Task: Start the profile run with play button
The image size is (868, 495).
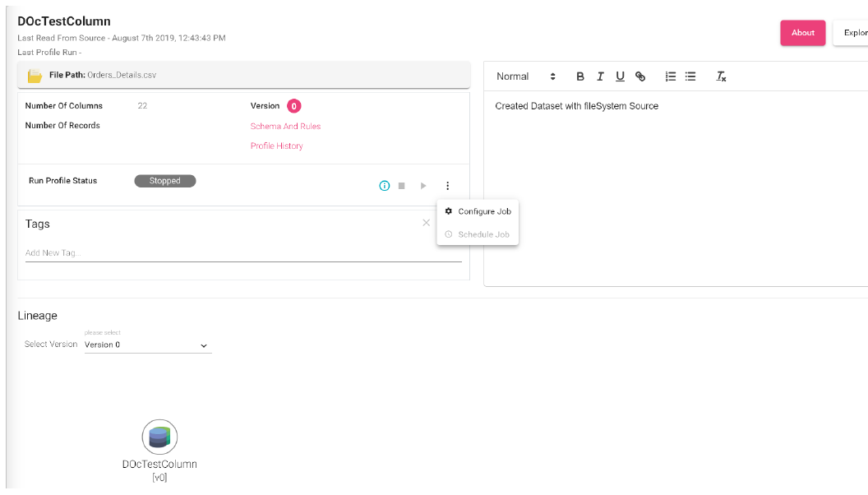Action: pyautogui.click(x=423, y=186)
